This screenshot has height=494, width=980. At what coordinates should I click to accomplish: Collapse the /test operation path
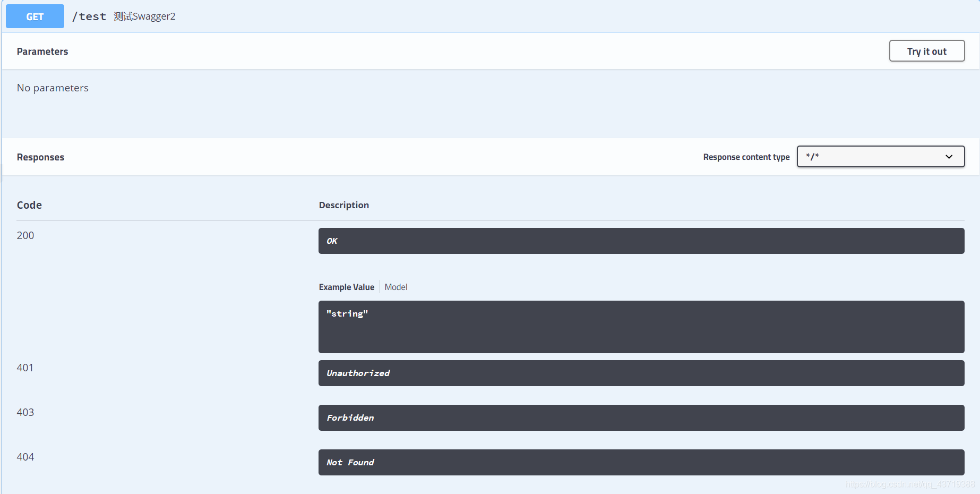[89, 16]
